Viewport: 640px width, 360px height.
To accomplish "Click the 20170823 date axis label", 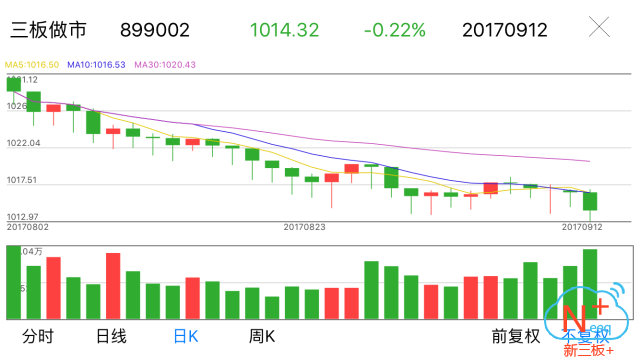I will point(304,227).
